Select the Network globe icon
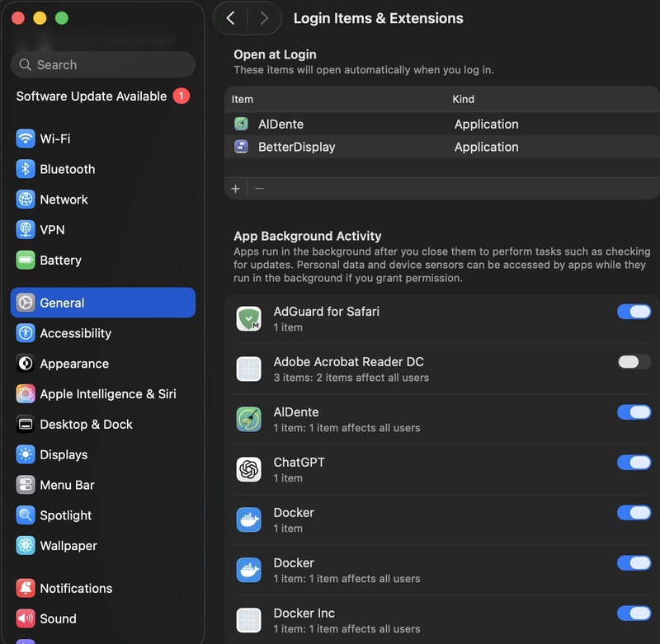Screen dimensions: 660x644 coord(26,200)
